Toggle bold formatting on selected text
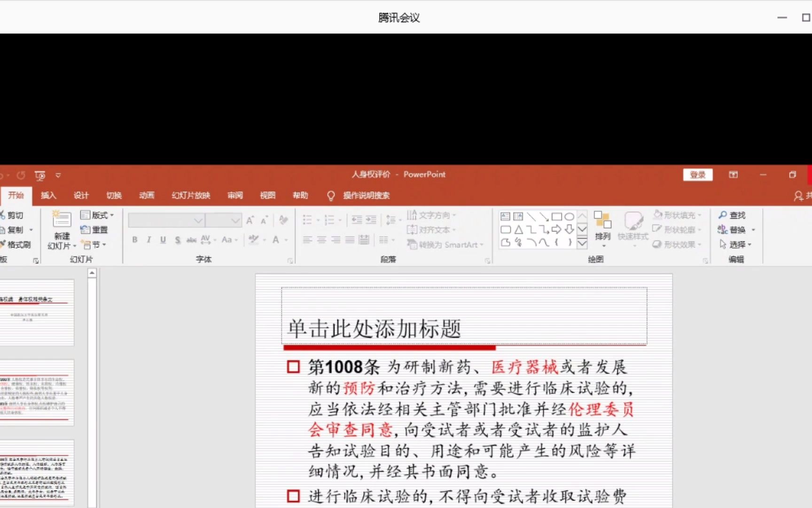812x508 pixels. pyautogui.click(x=134, y=239)
